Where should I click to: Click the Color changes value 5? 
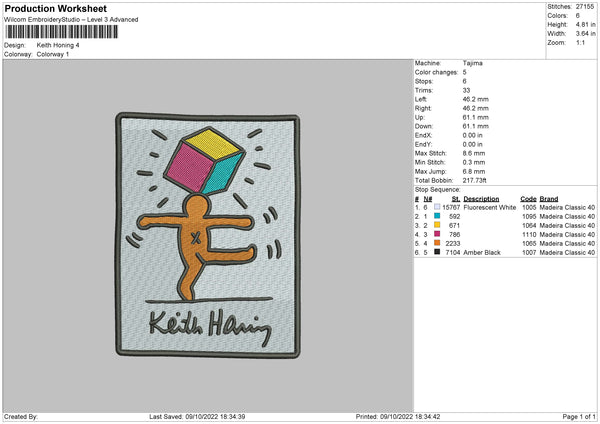tap(465, 72)
